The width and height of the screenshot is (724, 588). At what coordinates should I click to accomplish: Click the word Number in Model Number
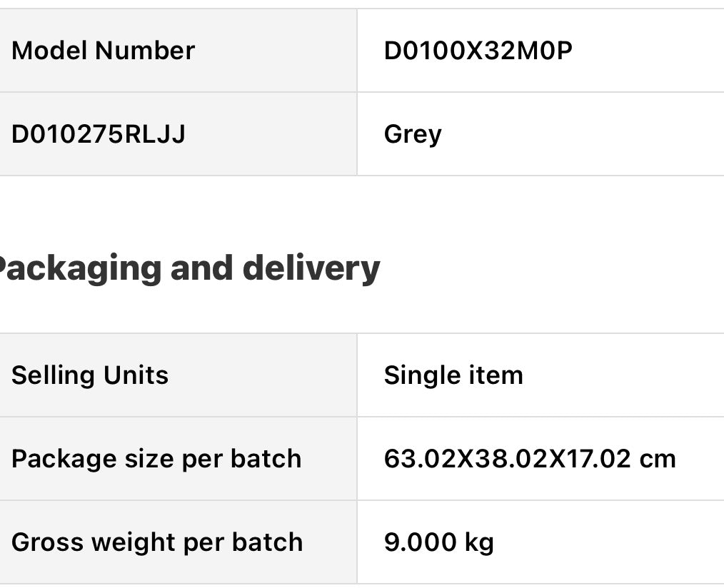pyautogui.click(x=145, y=51)
